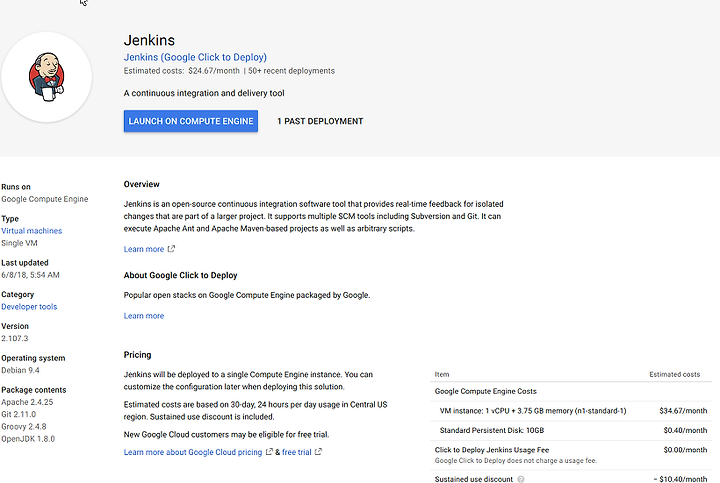This screenshot has height=483, width=720.
Task: Click the Operating system label
Action: [33, 358]
